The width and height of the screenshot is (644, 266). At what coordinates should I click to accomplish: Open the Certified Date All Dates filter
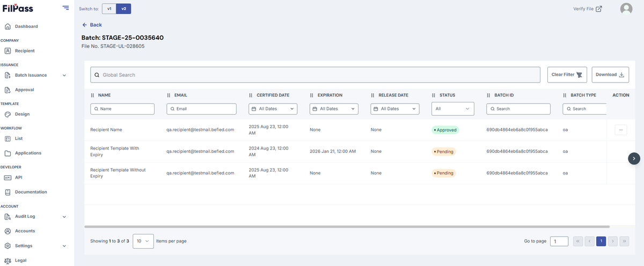[x=273, y=109]
